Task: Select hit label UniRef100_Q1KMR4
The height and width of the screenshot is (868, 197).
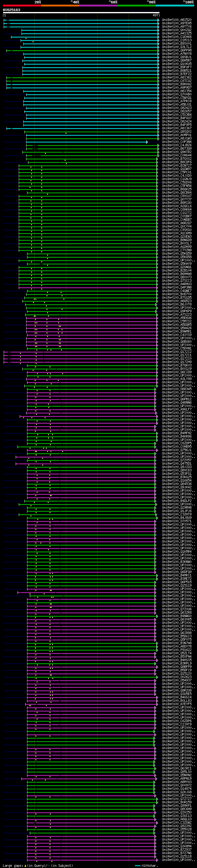Action: click(x=177, y=551)
